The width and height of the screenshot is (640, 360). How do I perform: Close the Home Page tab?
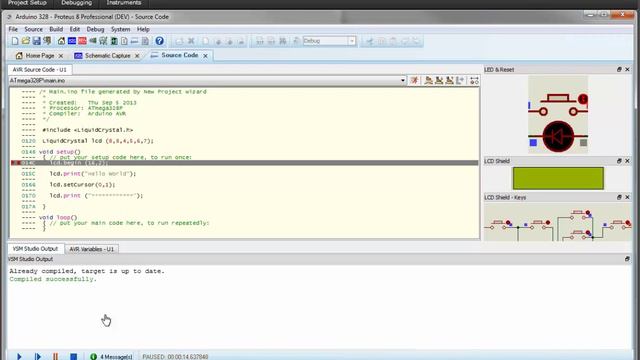coord(61,56)
